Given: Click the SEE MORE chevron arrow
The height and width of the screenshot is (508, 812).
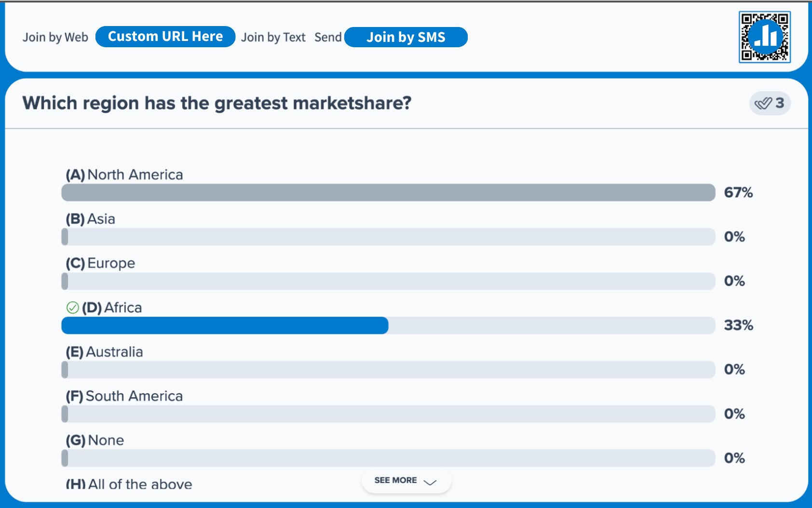Looking at the screenshot, I should tap(430, 481).
